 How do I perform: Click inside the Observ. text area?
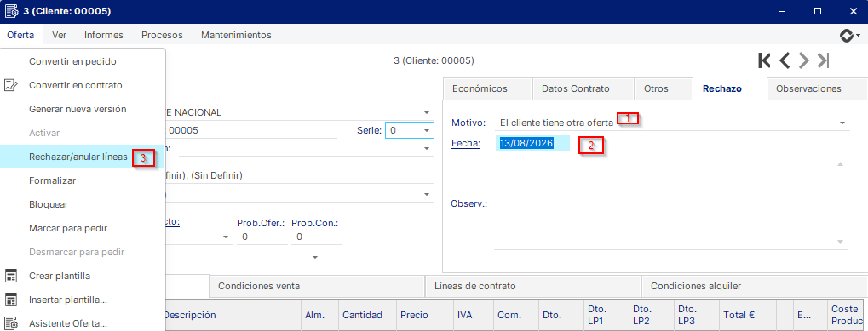(671, 203)
